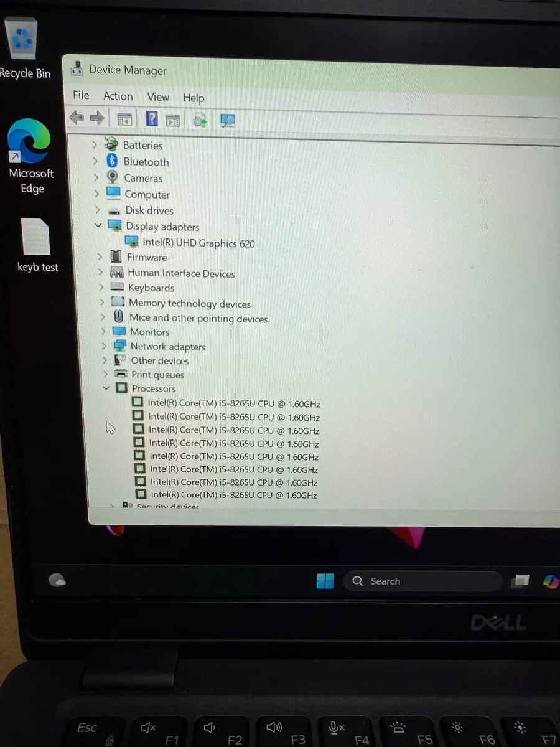The width and height of the screenshot is (560, 747).
Task: Collapse the Processors category
Action: click(106, 387)
